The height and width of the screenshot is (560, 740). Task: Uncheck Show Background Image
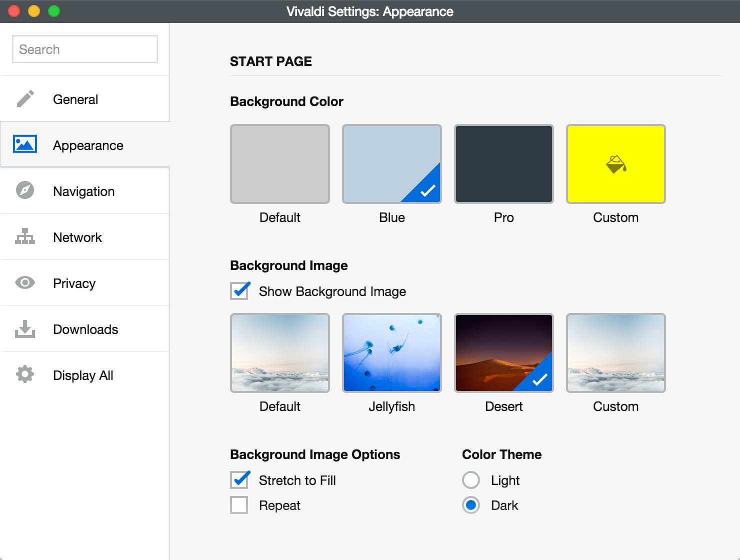[239, 291]
